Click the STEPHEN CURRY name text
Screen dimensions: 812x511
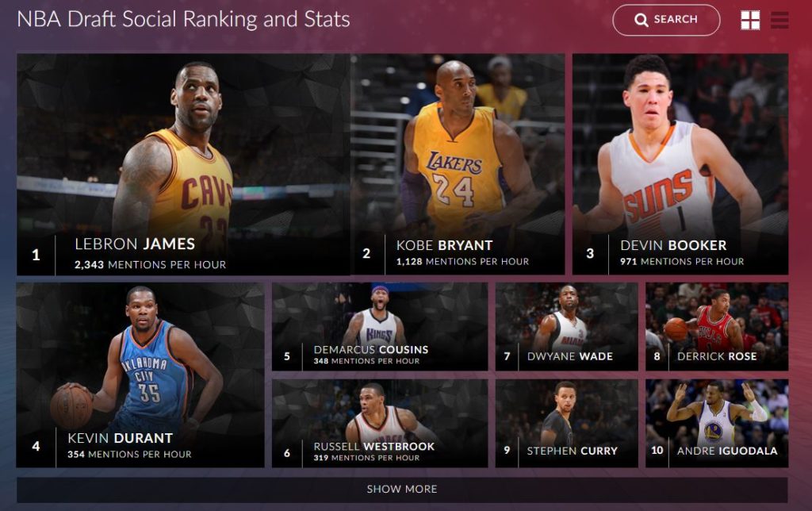pyautogui.click(x=573, y=451)
